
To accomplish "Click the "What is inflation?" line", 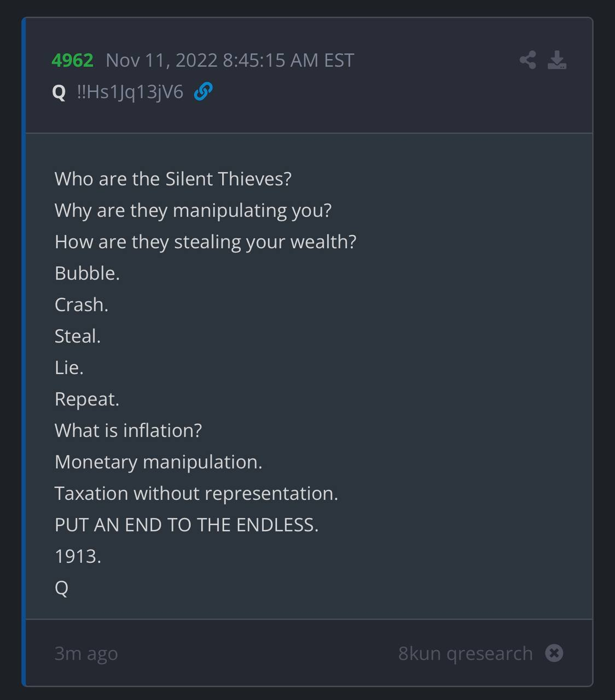I will pyautogui.click(x=128, y=430).
